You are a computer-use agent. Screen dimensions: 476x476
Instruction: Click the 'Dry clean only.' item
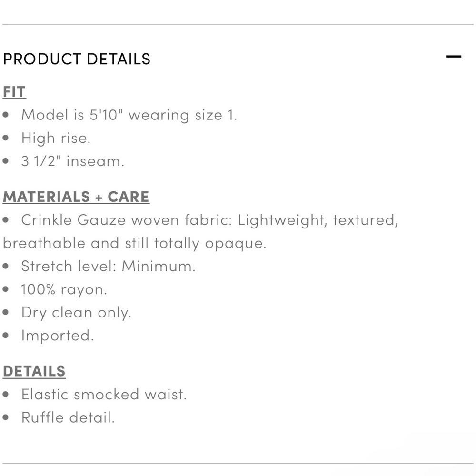tap(76, 313)
